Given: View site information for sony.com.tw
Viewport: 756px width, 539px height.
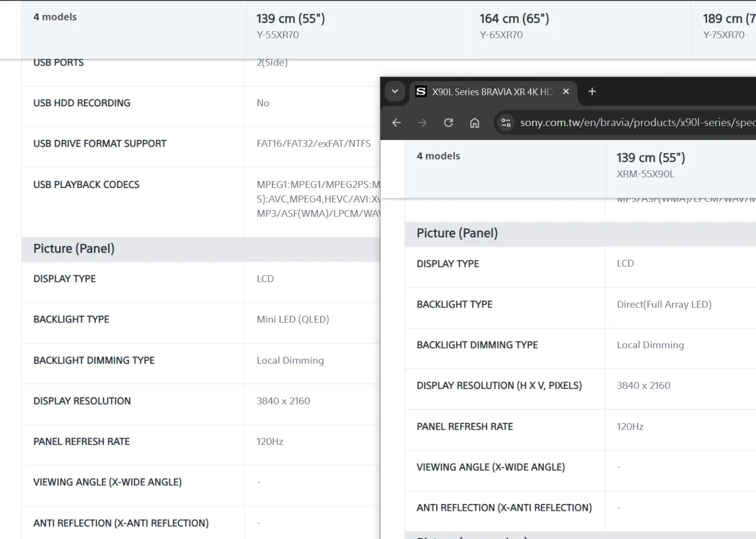Looking at the screenshot, I should [506, 122].
